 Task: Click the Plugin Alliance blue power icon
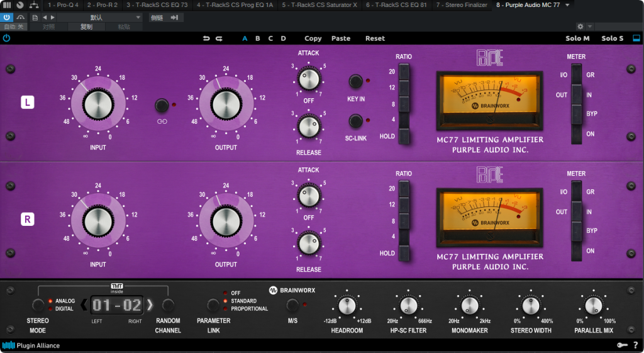(6, 38)
